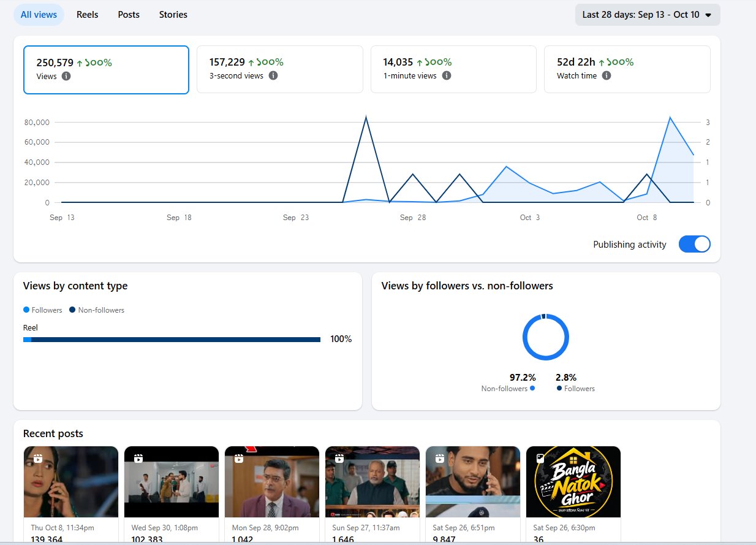Click the Sep 18 label on chart axis
The image size is (756, 545).
(180, 218)
